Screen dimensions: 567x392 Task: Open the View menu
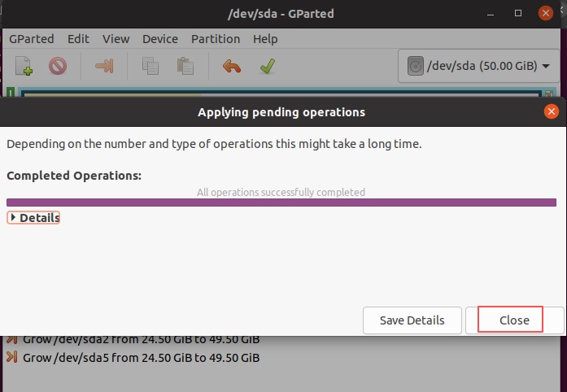pos(116,39)
